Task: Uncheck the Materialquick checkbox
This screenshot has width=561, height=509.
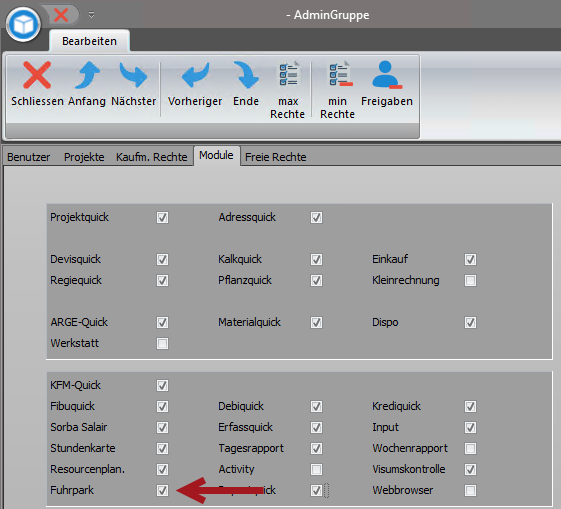Action: tap(316, 323)
